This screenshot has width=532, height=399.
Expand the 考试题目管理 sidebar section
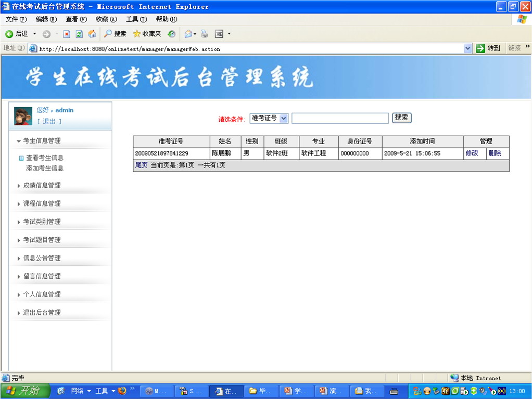[x=42, y=240]
